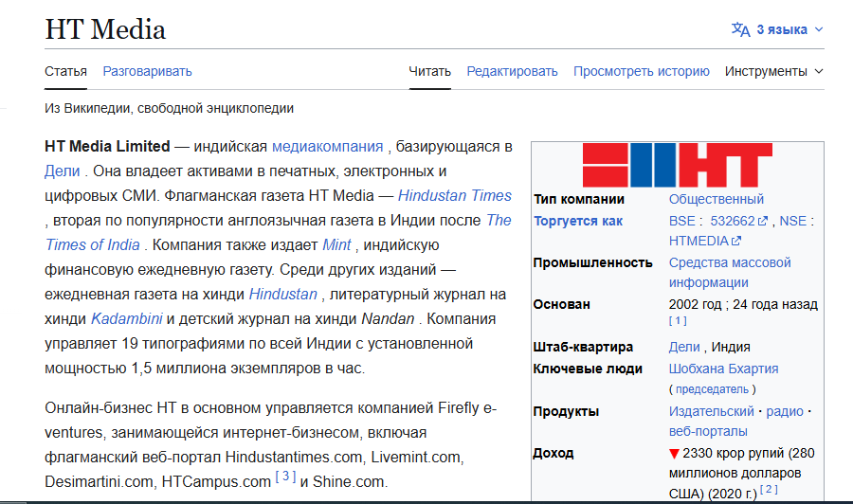Image resolution: width=853 pixels, height=504 pixels.
Task: Click the bold 'HT Media Limited' text
Action: tap(107, 146)
